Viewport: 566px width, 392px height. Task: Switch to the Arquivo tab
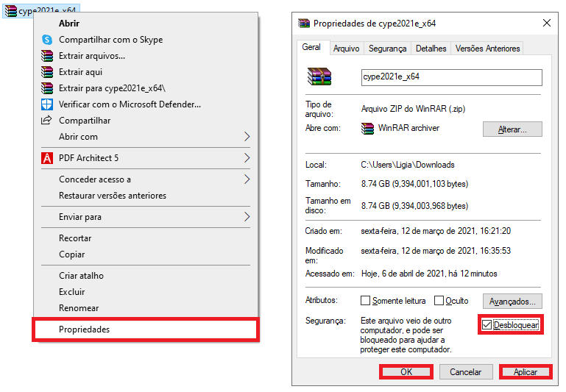click(x=346, y=49)
